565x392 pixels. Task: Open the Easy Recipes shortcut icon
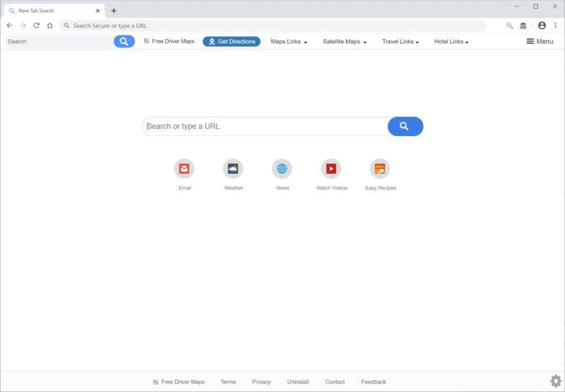pos(380,169)
